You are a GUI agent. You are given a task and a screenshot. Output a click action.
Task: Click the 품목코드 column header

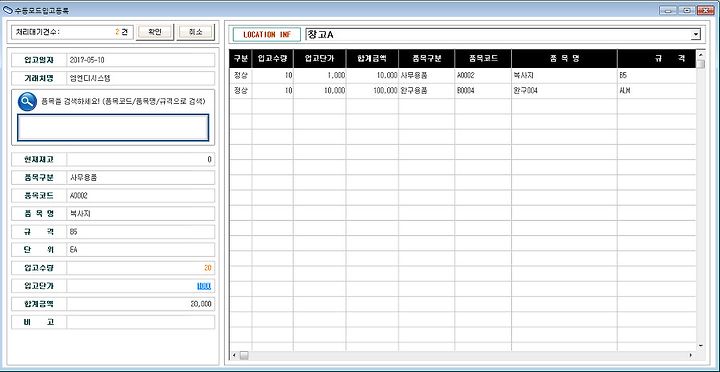[x=483, y=59]
